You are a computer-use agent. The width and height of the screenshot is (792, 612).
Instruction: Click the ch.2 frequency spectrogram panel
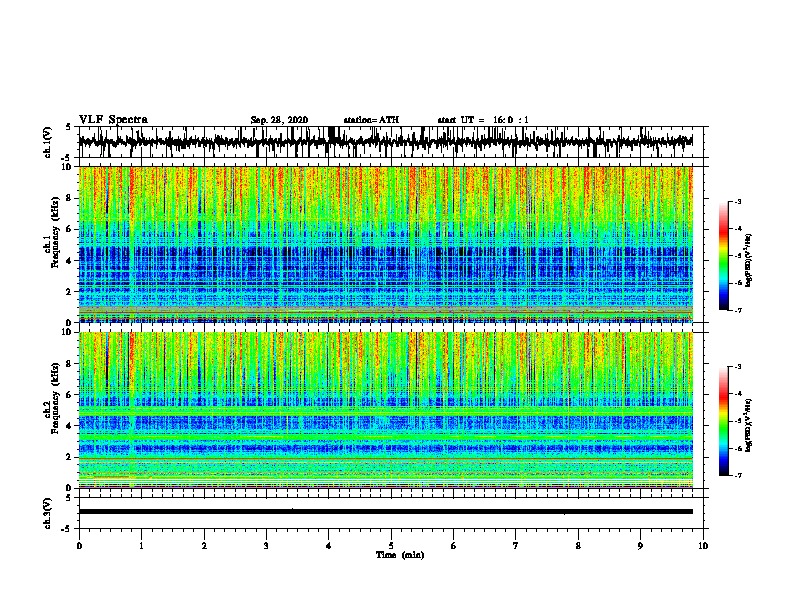(x=385, y=410)
